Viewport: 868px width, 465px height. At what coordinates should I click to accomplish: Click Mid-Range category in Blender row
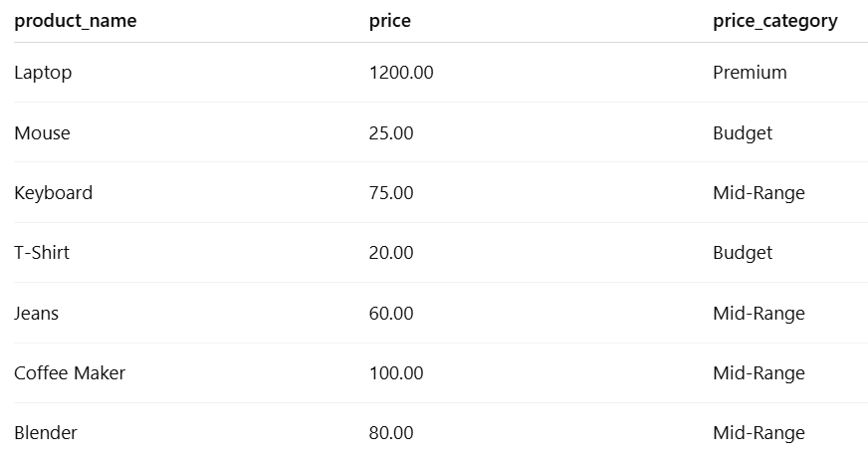pos(759,433)
